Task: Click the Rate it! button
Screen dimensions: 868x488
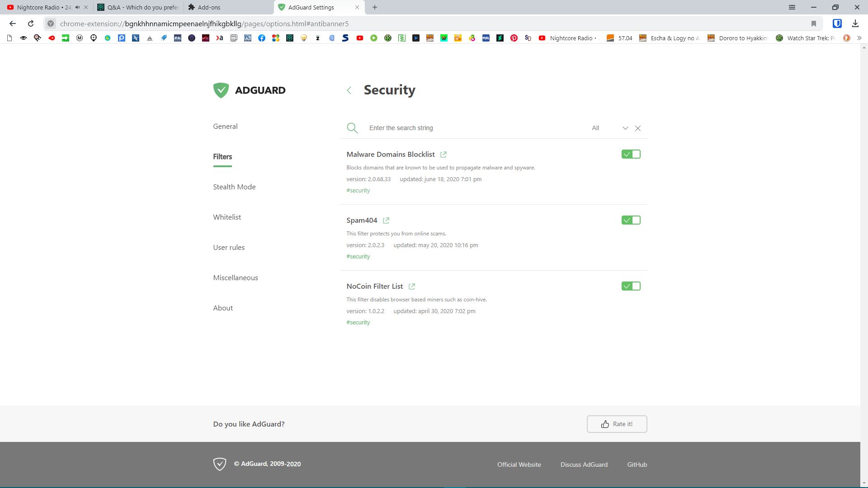Action: tap(617, 424)
